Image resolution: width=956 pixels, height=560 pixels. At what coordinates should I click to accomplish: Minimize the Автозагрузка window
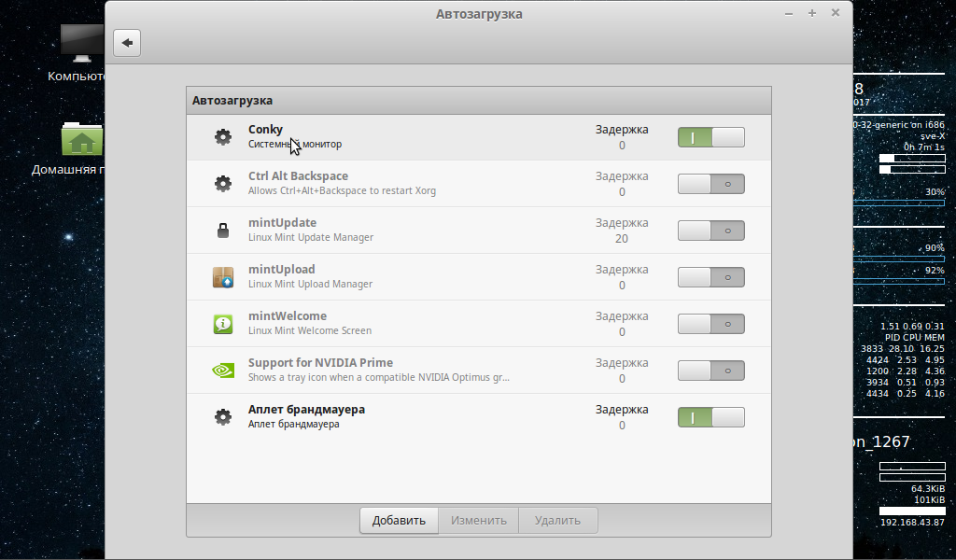[x=789, y=13]
